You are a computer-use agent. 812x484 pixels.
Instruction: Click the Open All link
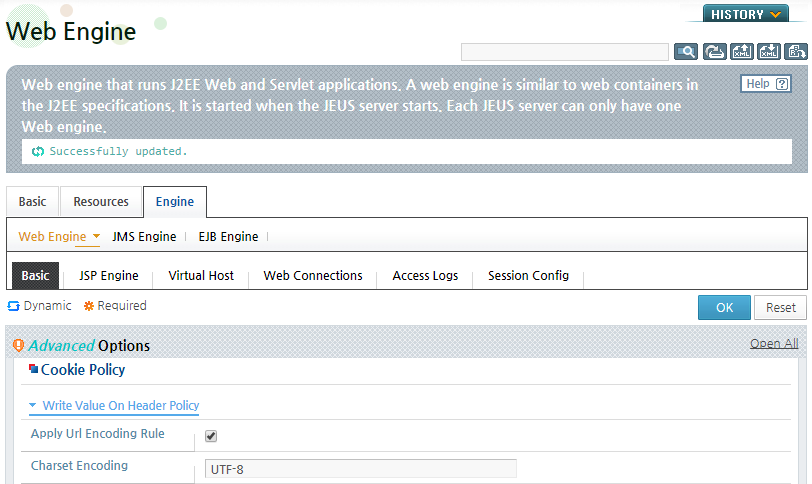click(774, 343)
